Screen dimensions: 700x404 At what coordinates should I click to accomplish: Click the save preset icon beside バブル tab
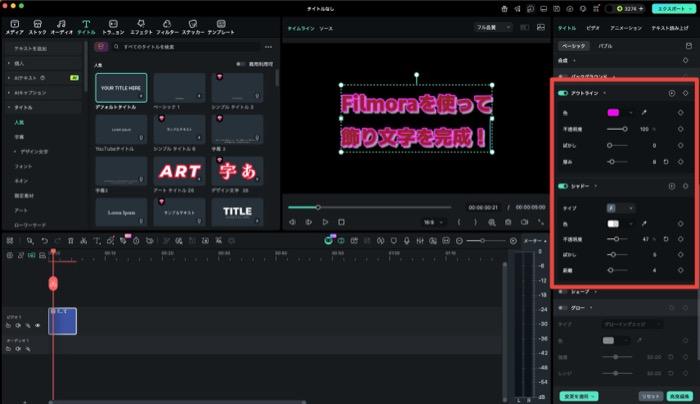(x=688, y=46)
